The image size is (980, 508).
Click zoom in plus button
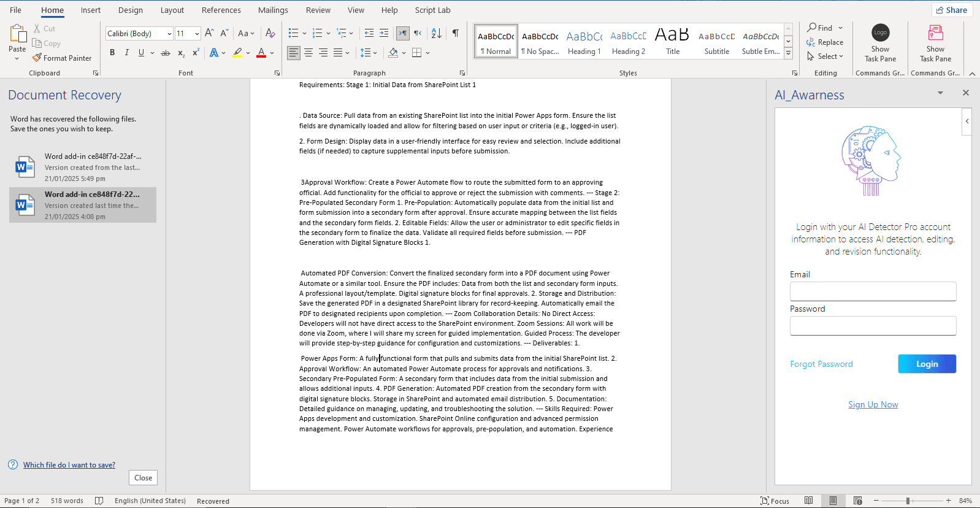pyautogui.click(x=949, y=501)
